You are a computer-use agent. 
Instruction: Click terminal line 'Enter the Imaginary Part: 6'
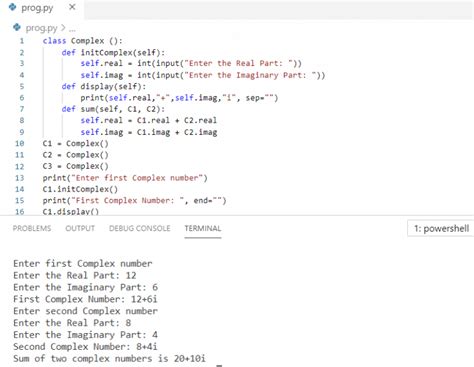[85, 287]
